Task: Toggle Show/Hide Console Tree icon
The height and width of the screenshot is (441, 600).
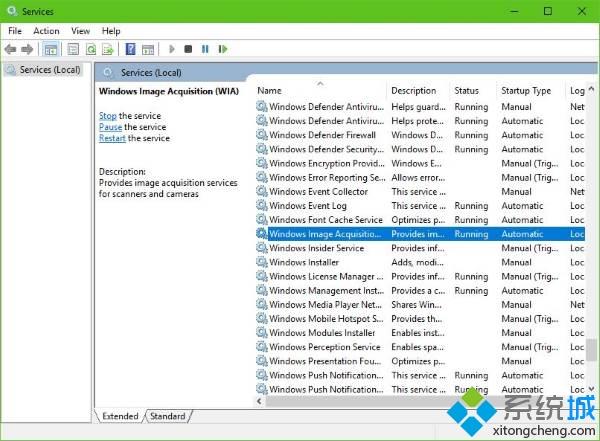Action: pos(51,49)
